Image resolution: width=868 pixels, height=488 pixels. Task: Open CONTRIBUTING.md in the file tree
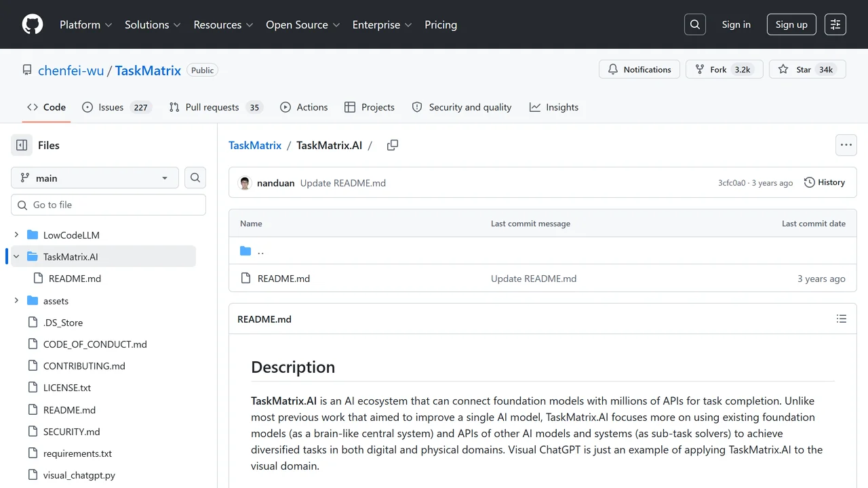pos(84,366)
